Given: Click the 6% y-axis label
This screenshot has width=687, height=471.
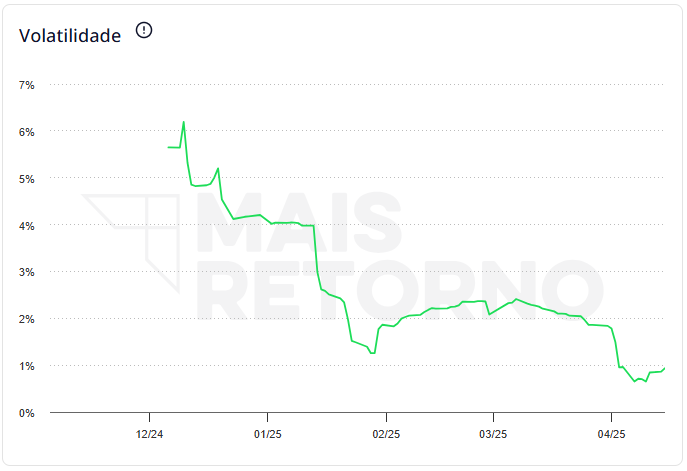Looking at the screenshot, I should (x=27, y=132).
